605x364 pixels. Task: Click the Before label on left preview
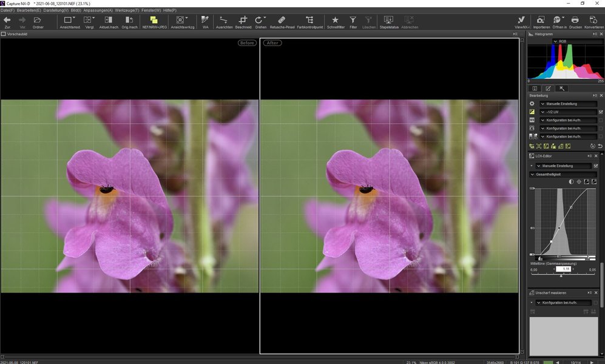pos(247,43)
